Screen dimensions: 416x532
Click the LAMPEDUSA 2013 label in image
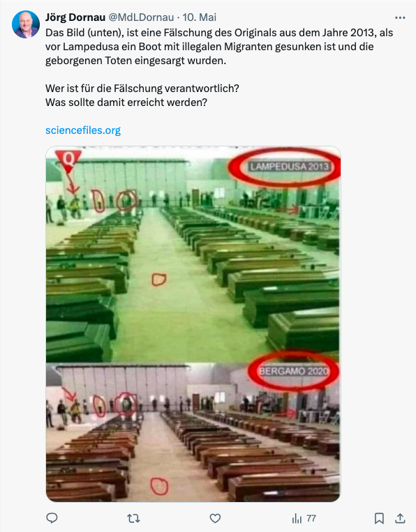tap(290, 167)
